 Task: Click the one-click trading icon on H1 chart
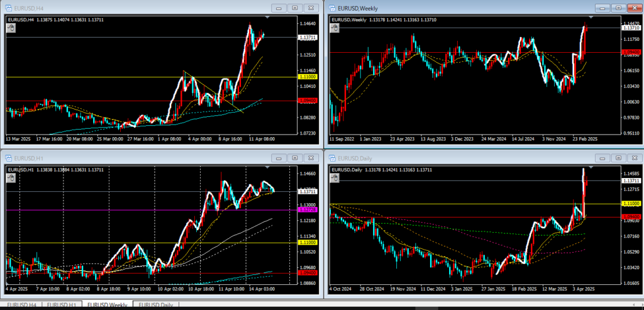coord(11,178)
